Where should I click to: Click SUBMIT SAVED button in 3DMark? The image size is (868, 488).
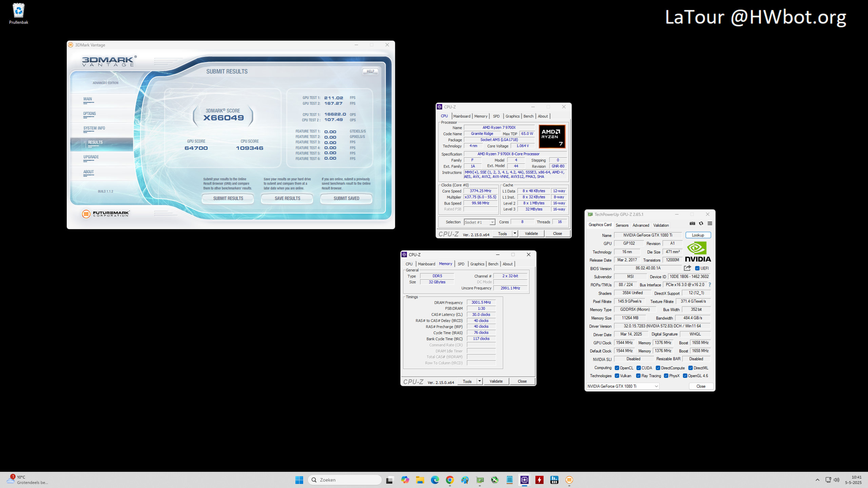[346, 199]
